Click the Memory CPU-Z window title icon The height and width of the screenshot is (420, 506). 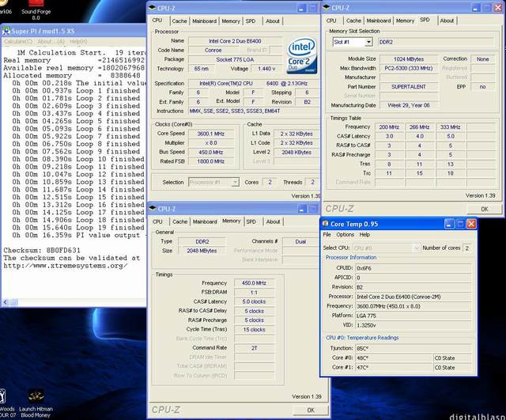point(153,209)
